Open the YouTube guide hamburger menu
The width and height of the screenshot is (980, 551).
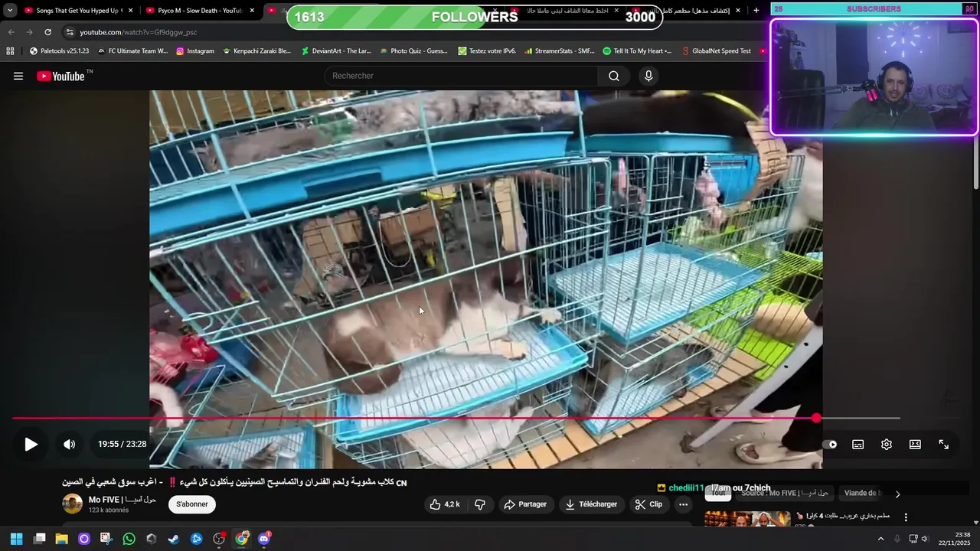tap(18, 76)
